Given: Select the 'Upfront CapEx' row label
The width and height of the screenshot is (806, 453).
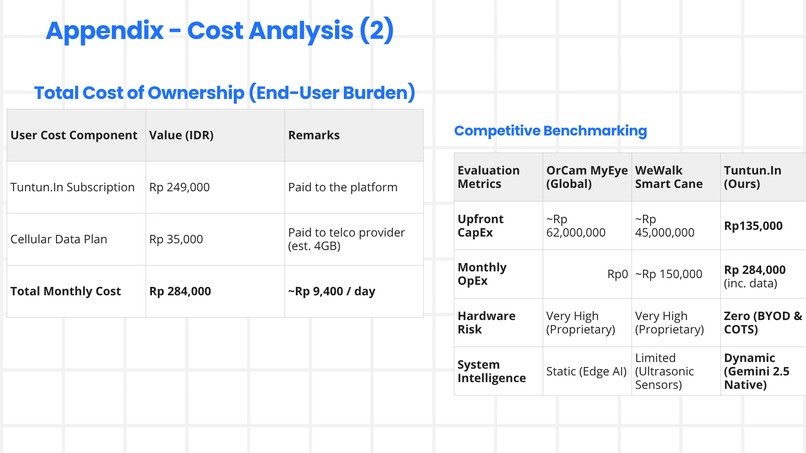Looking at the screenshot, I should [x=498, y=226].
